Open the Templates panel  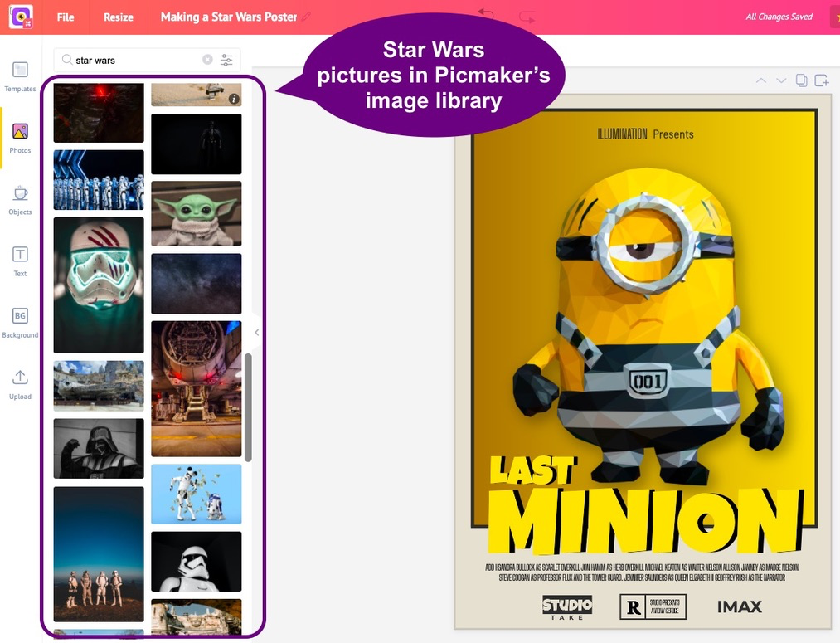(x=20, y=76)
